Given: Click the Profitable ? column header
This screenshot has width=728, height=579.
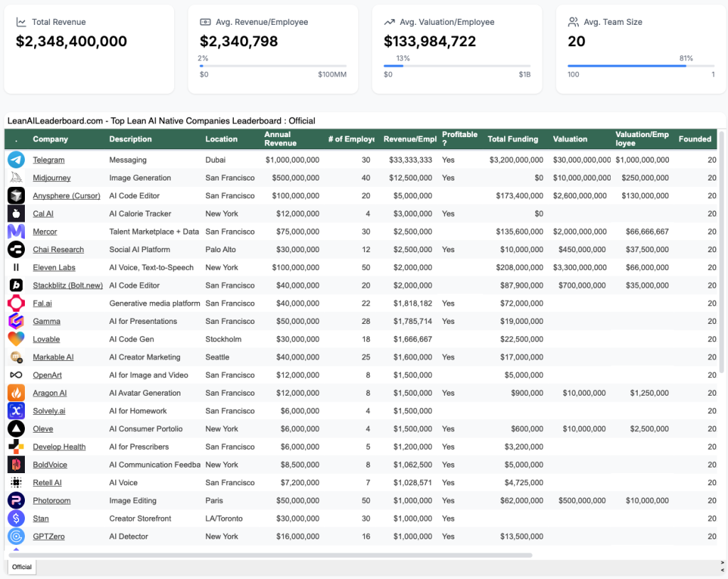Looking at the screenshot, I should pyautogui.click(x=460, y=139).
